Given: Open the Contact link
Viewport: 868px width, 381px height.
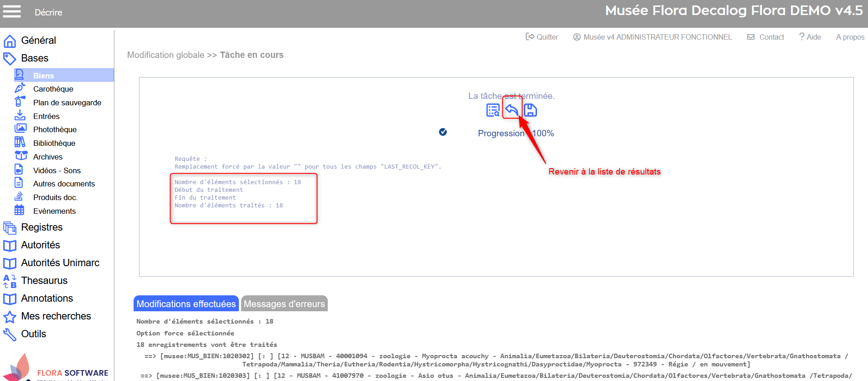Looking at the screenshot, I should (x=766, y=37).
